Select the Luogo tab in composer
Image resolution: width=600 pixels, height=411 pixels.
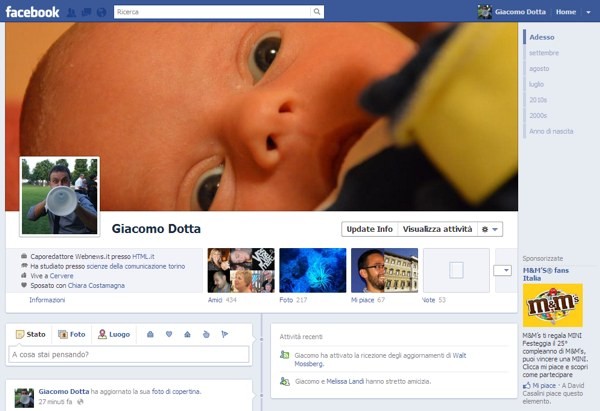pos(114,334)
